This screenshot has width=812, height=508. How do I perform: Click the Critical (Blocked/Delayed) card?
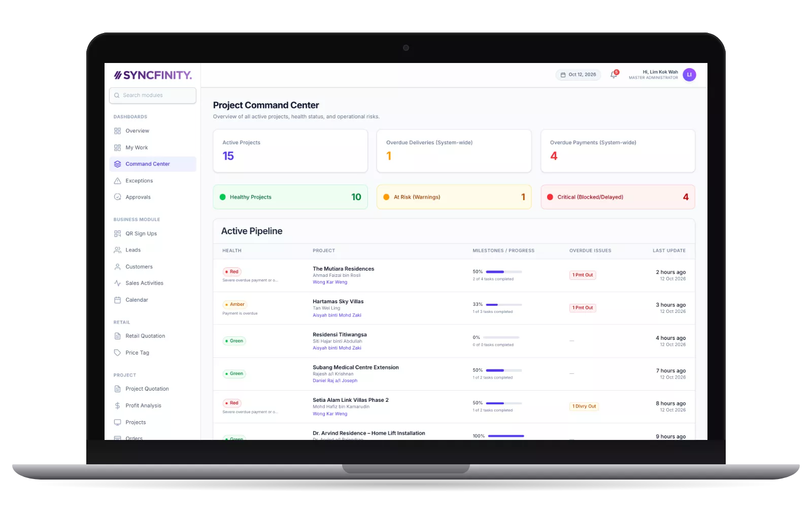[618, 197]
